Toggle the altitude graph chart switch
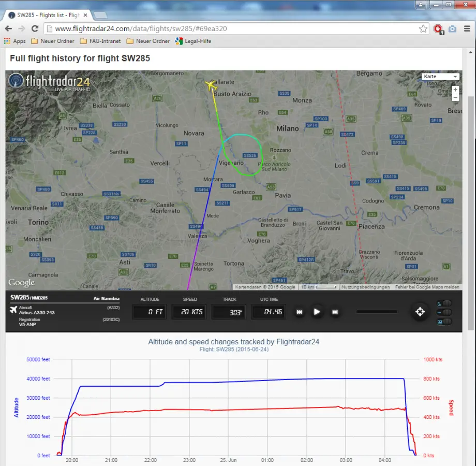Image resolution: width=476 pixels, height=466 pixels. click(x=444, y=322)
